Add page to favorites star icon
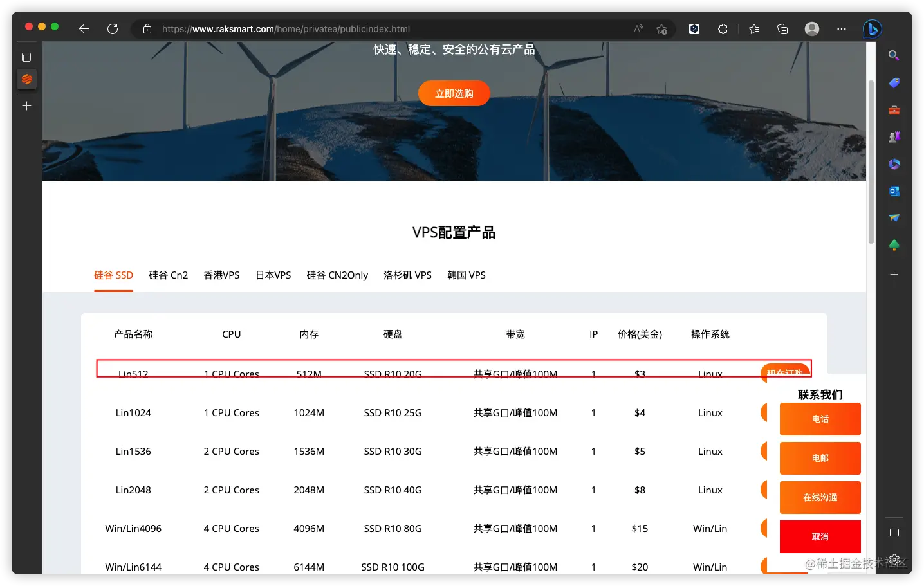 [x=661, y=29]
